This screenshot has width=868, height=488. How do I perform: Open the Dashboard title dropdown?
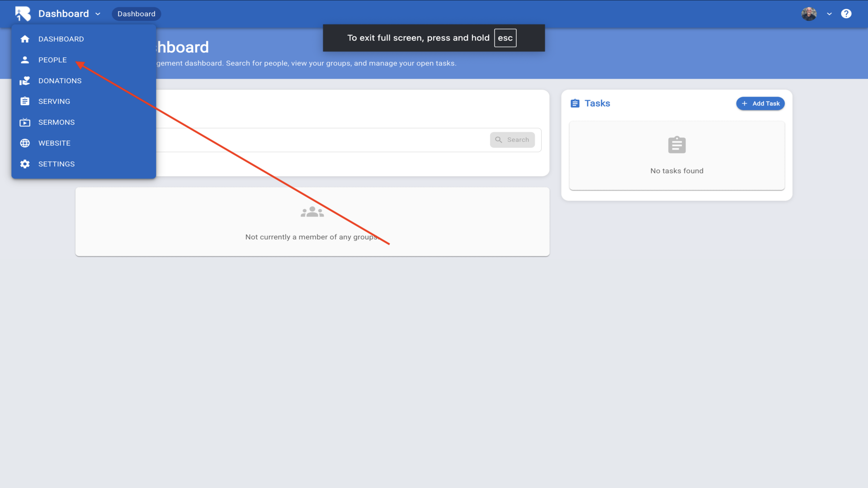click(64, 14)
